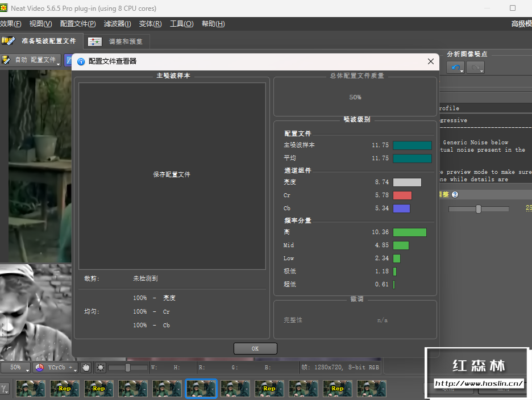This screenshot has width=532, height=400.
Task: Open the 效果(F) menu
Action: [x=10, y=24]
